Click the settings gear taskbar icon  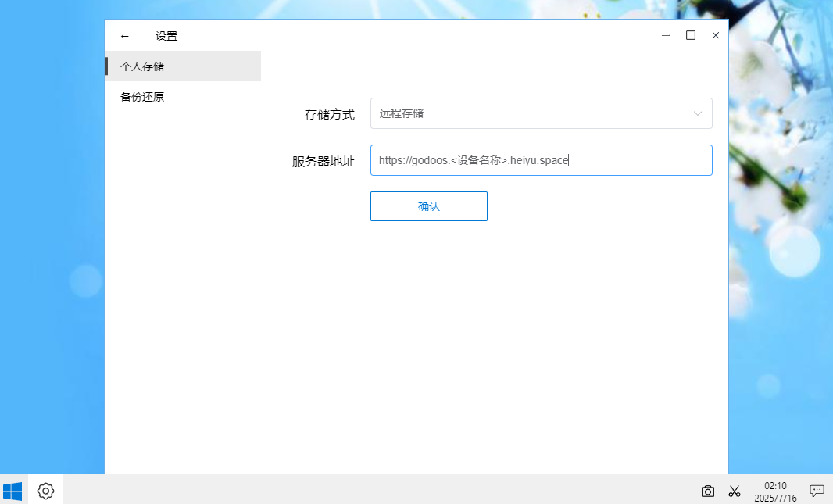pyautogui.click(x=45, y=491)
